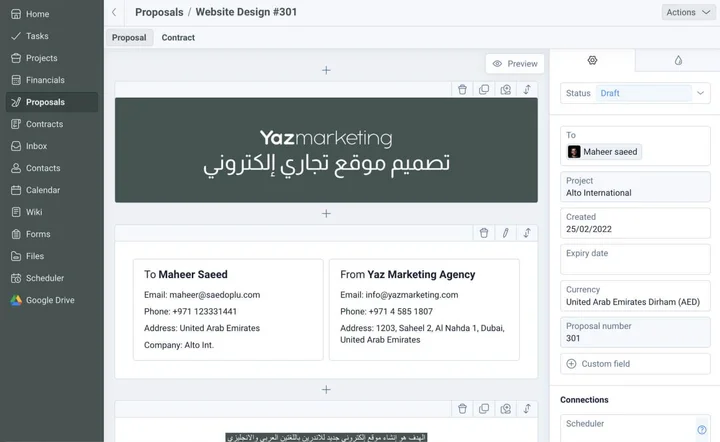Image resolution: width=720 pixels, height=442 pixels.
Task: Select Proposals in the sidebar
Action: tap(51, 102)
